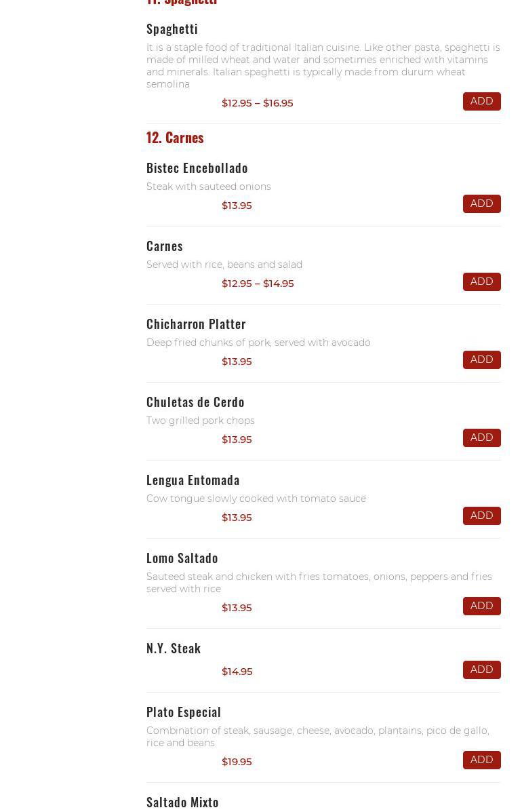The image size is (522, 812).
Task: Add Bistec Encebollado to the order
Action: click(x=481, y=204)
